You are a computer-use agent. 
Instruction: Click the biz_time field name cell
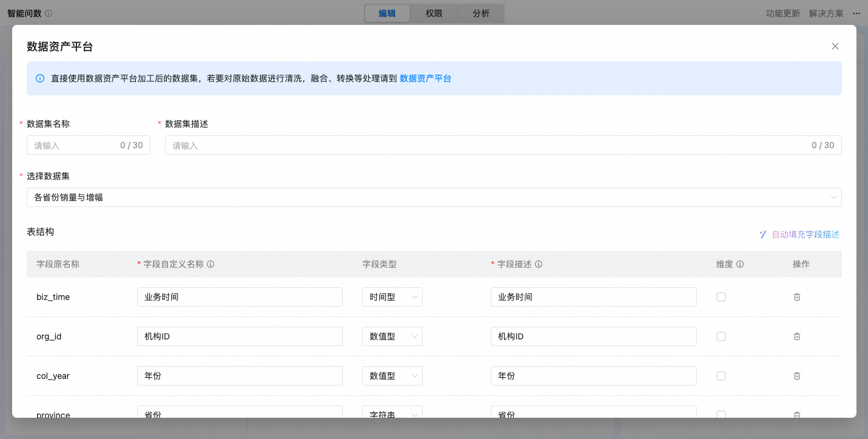click(53, 297)
